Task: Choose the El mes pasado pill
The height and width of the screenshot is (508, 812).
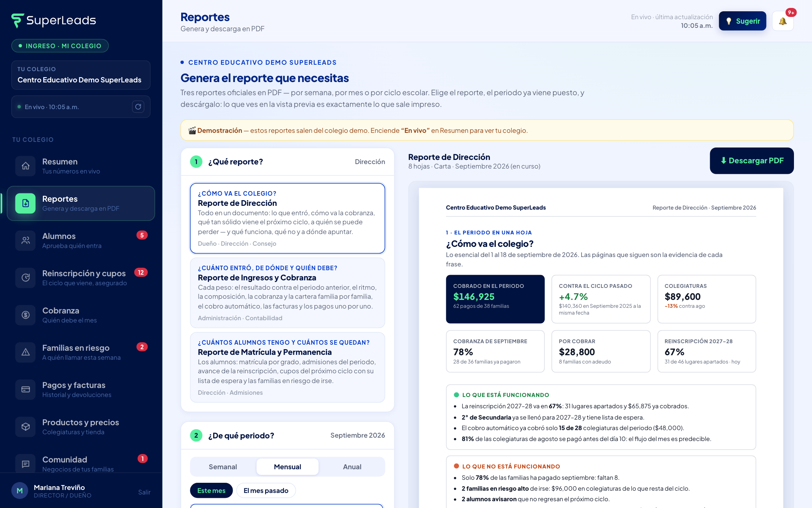Action: point(266,490)
